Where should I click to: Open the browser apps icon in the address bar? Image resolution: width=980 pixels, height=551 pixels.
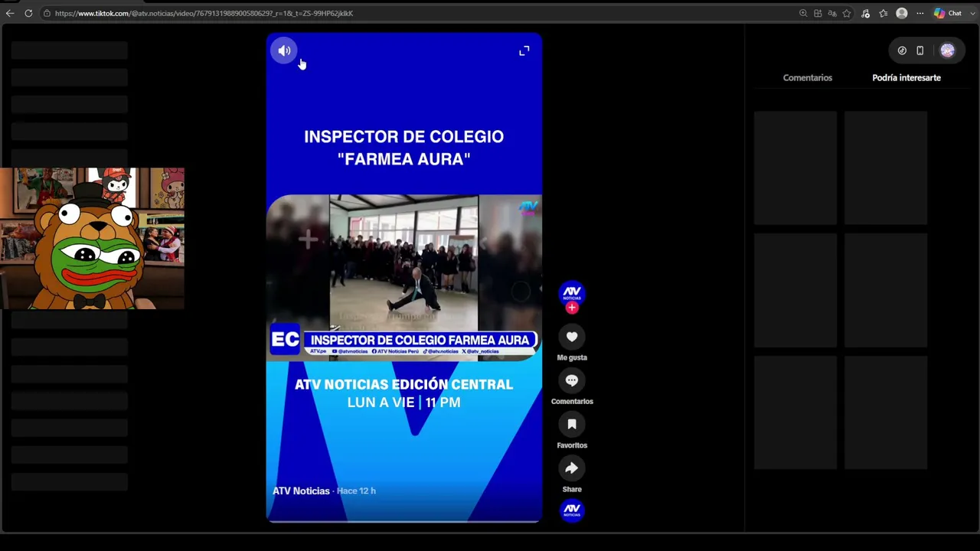coord(818,13)
